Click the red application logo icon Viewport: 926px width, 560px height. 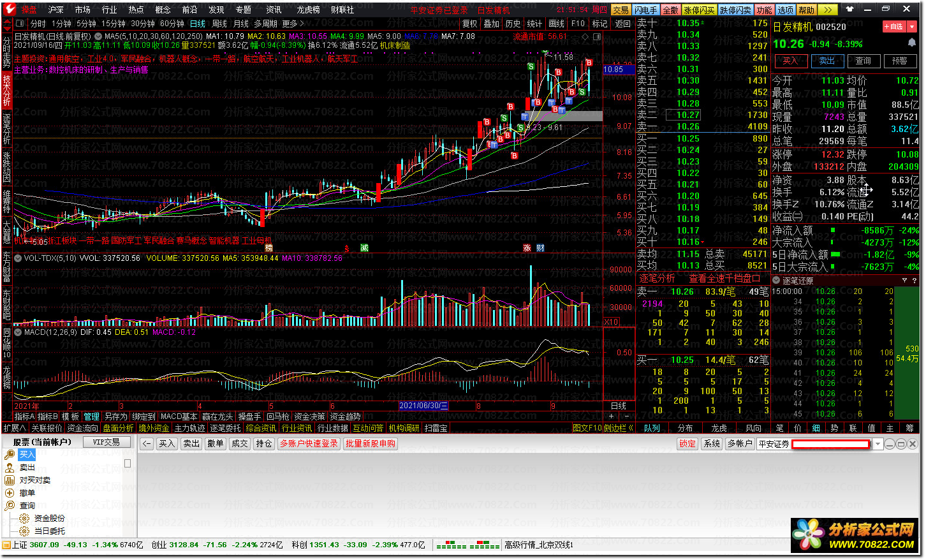coord(8,9)
